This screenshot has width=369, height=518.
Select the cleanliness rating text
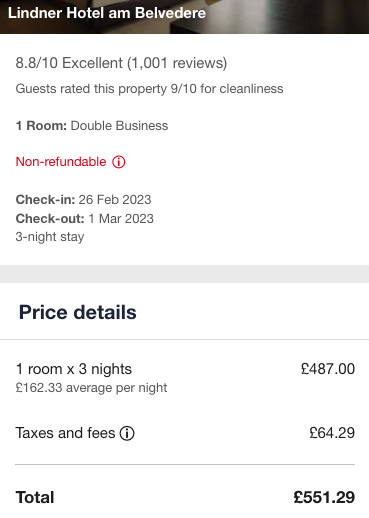[x=149, y=89]
